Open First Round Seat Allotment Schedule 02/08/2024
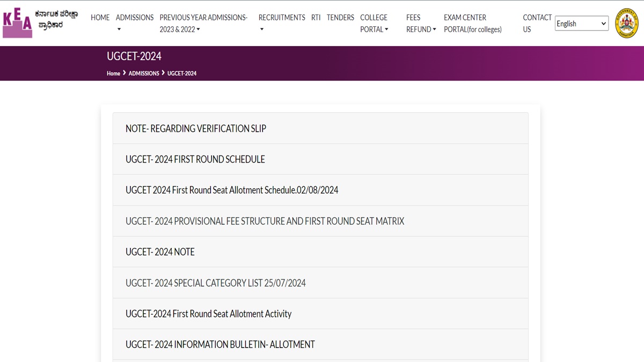 [x=320, y=190]
